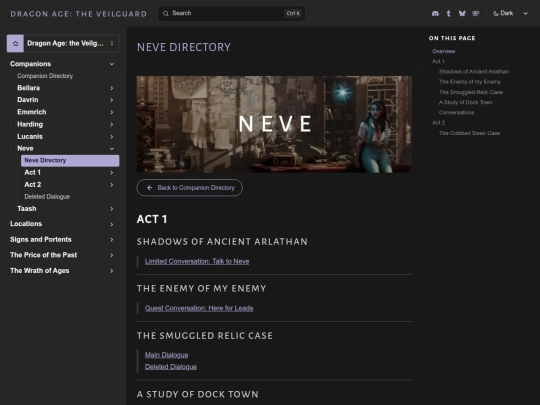Select Bellara in the sidebar
Screen dimensions: 540x405
click(x=29, y=88)
